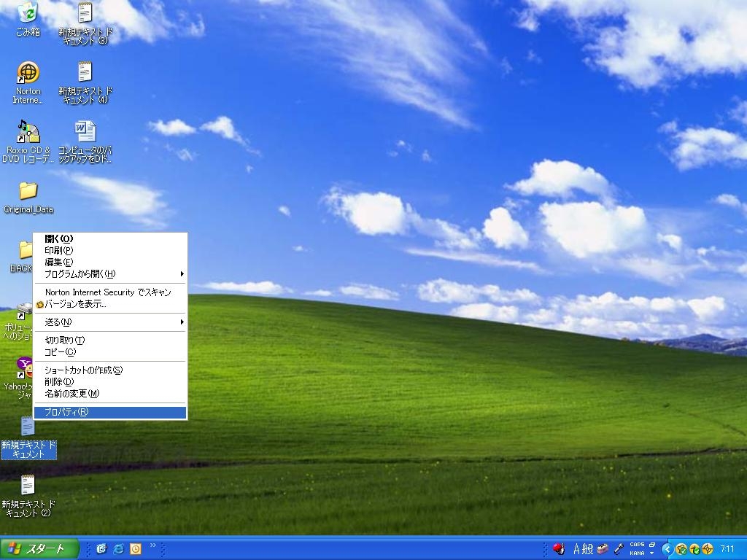
Task: Select 新規テキスト ドキュメント (4) text file
Action: tap(85, 72)
